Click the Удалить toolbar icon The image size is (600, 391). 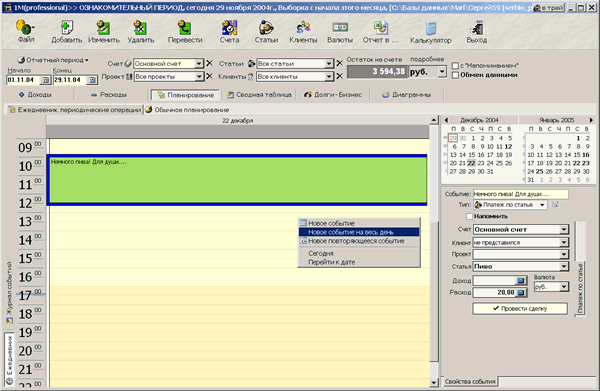[140, 31]
